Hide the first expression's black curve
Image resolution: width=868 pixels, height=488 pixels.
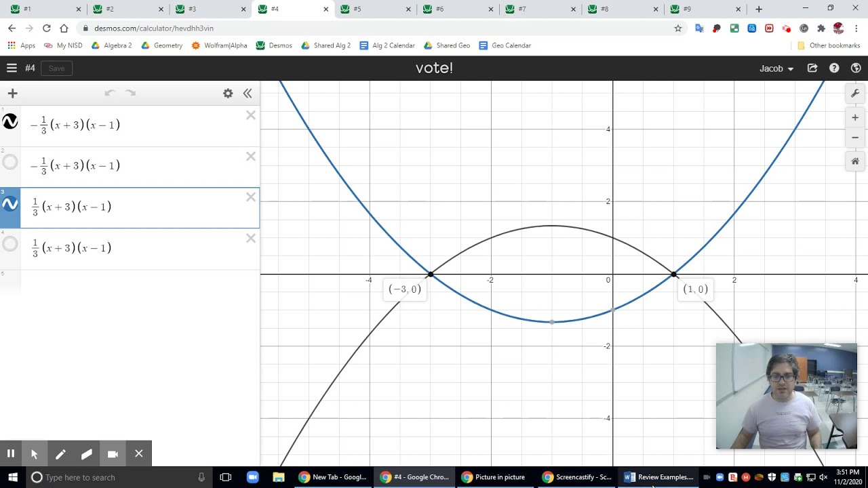point(10,121)
